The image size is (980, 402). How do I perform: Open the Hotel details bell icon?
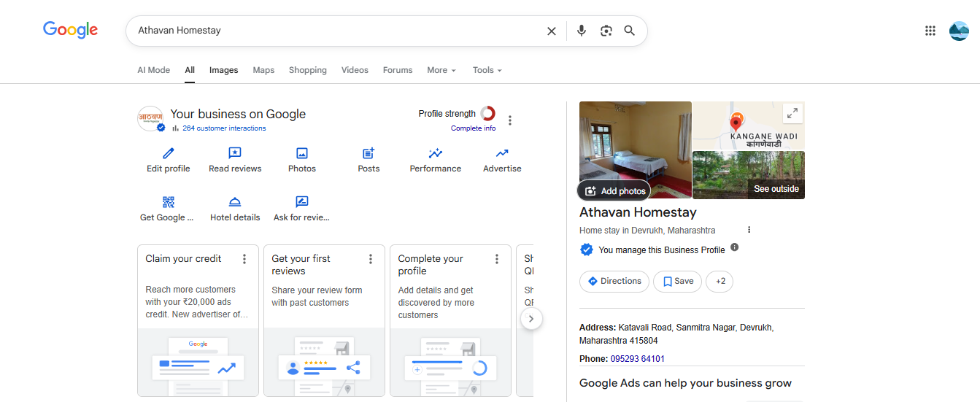(235, 202)
